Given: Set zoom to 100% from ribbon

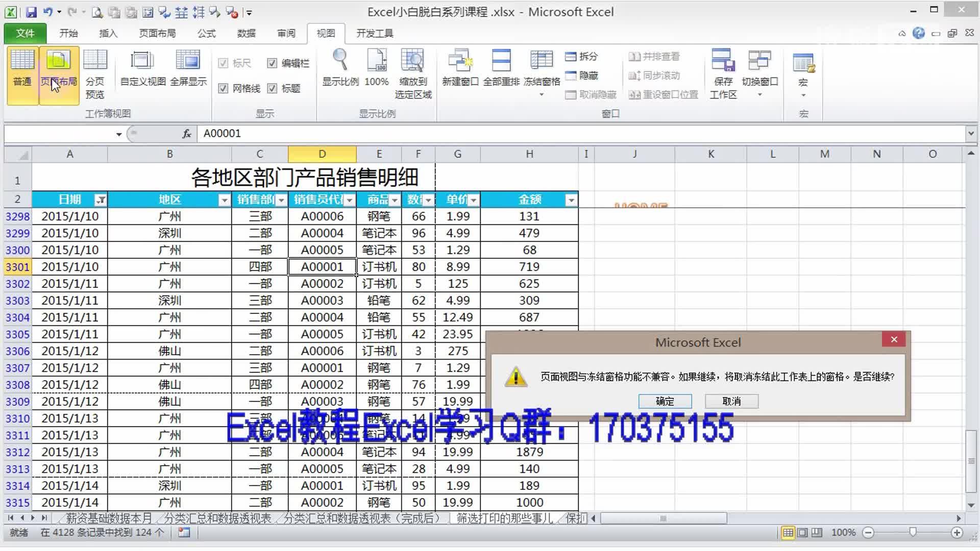Looking at the screenshot, I should click(x=377, y=69).
